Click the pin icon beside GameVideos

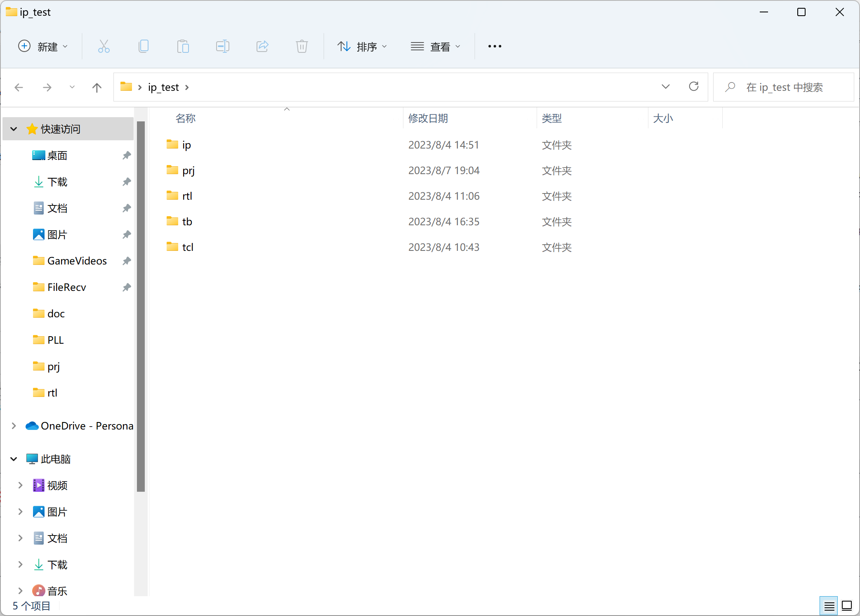pos(127,261)
